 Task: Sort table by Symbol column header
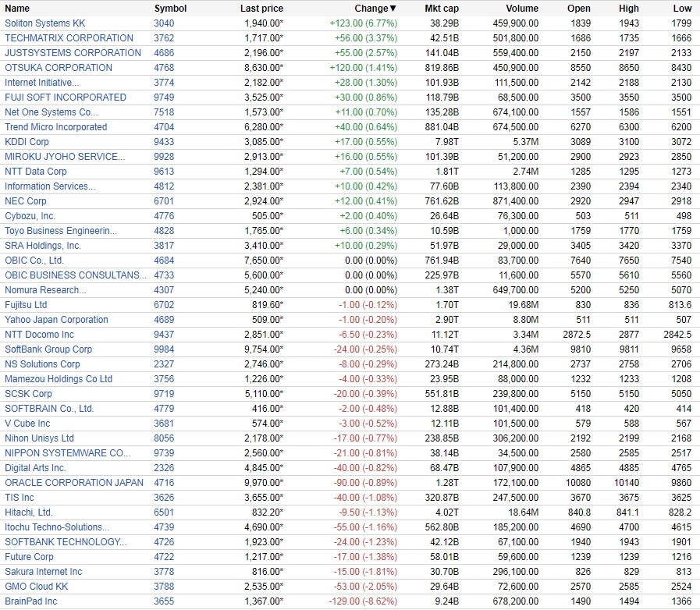coord(171,9)
